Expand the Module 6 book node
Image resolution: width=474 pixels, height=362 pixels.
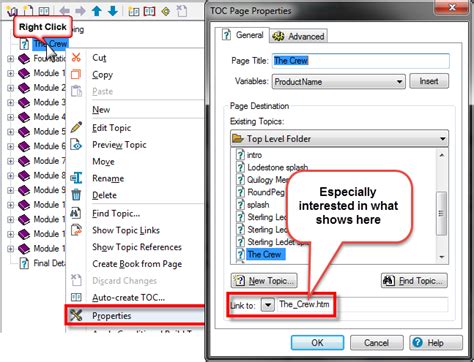click(x=10, y=146)
